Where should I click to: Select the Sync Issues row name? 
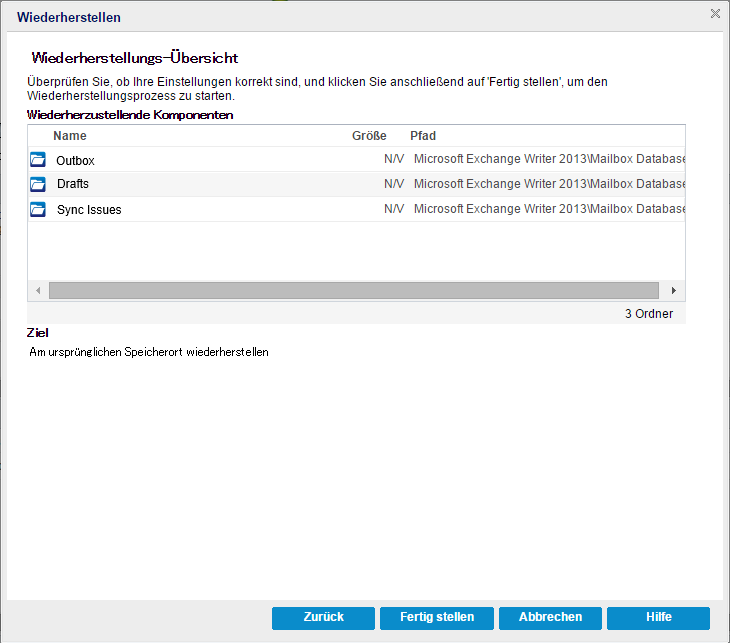[x=89, y=210]
